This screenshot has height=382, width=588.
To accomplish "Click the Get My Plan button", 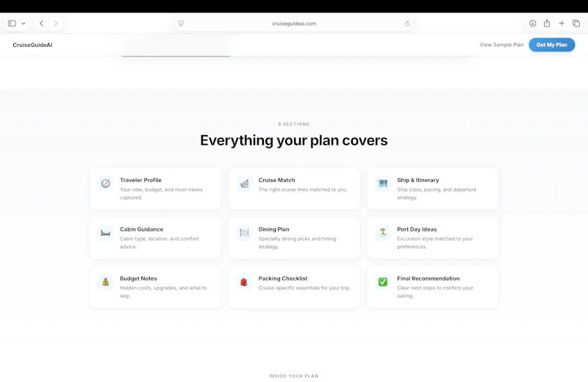I will click(552, 45).
